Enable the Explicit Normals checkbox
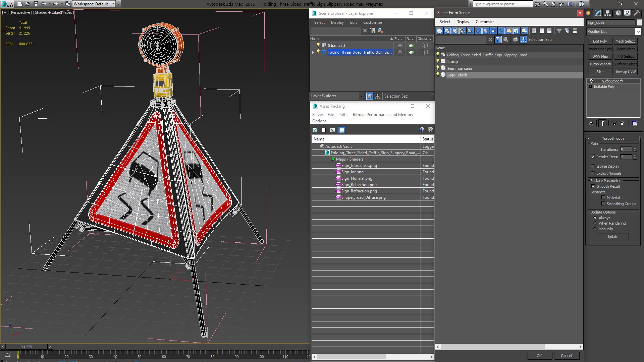The width and height of the screenshot is (644, 362). coord(593,173)
